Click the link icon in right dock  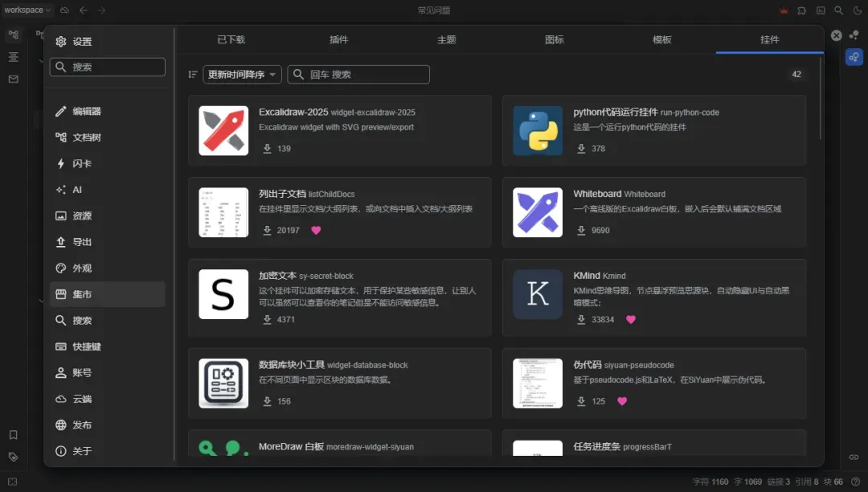854,457
